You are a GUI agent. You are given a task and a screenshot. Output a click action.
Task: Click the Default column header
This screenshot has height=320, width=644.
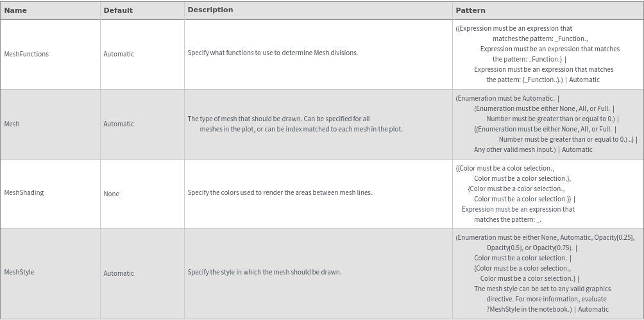click(x=118, y=10)
